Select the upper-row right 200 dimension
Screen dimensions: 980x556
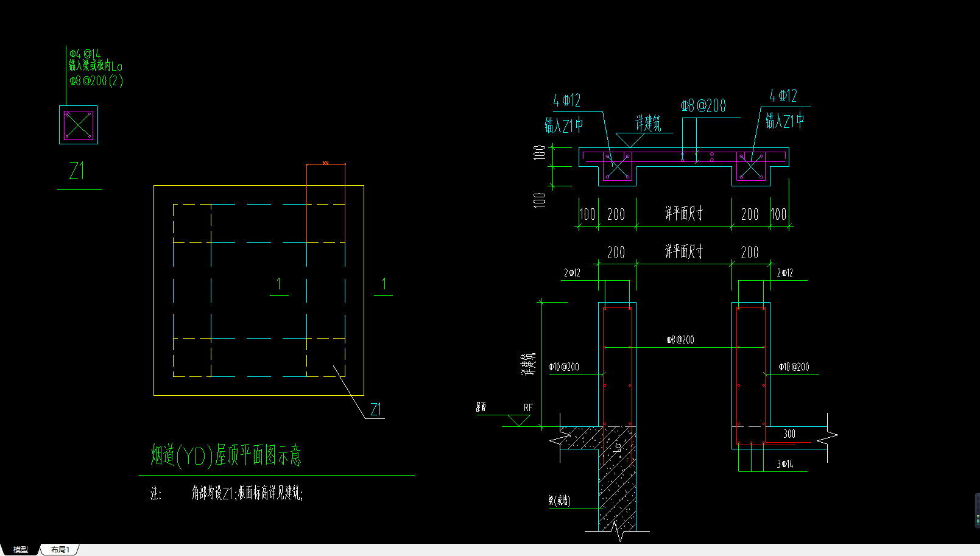click(x=750, y=214)
